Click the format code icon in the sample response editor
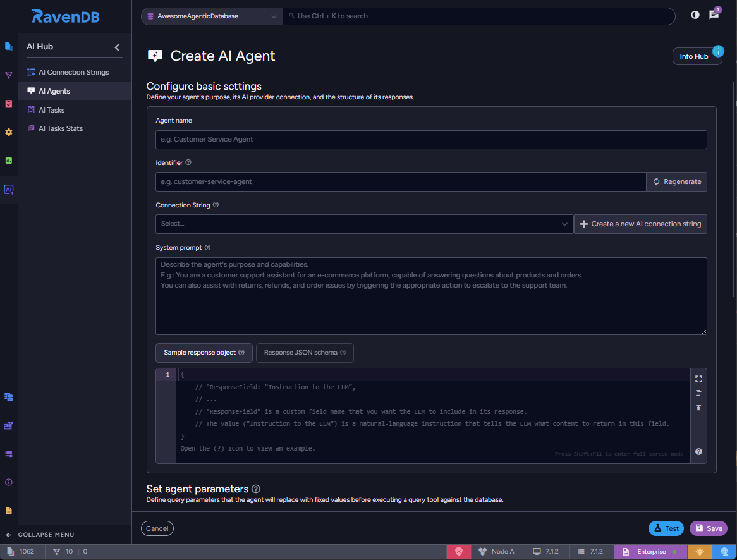Screen dimensions: 737x560 pos(698,393)
